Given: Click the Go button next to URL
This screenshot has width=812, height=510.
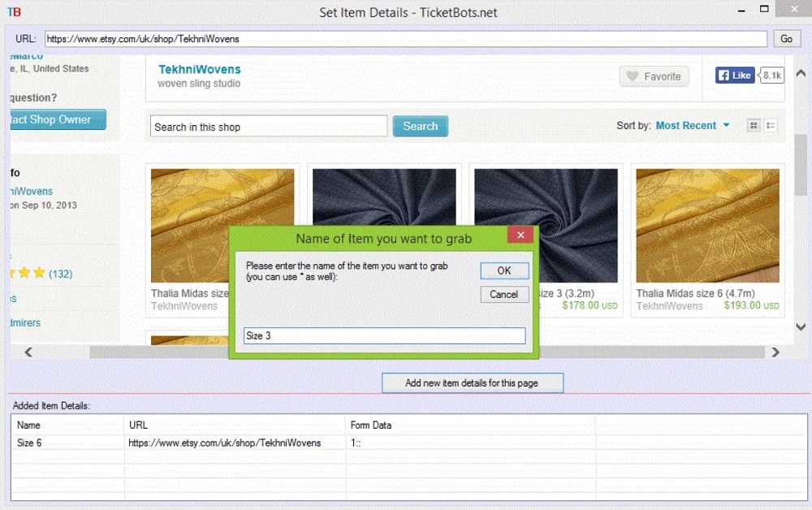Looking at the screenshot, I should pyautogui.click(x=786, y=39).
